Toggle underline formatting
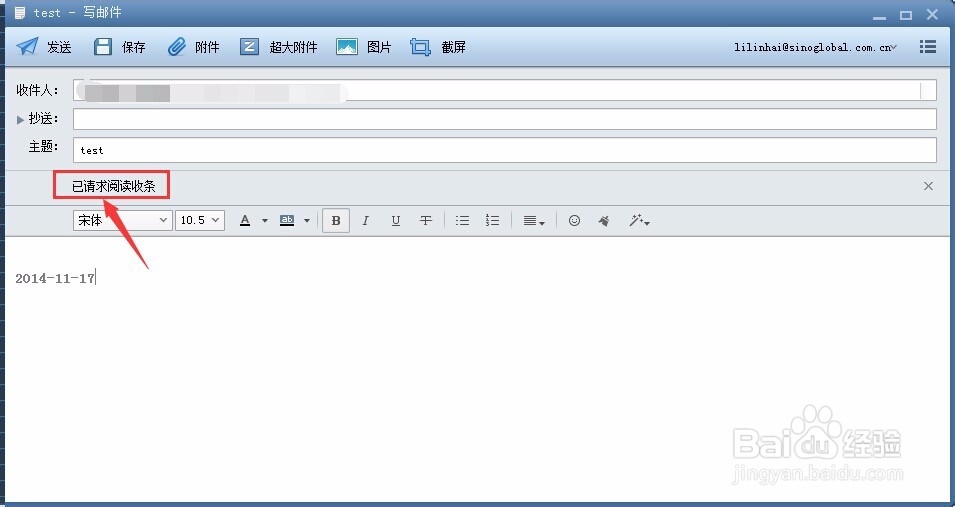 click(x=396, y=221)
